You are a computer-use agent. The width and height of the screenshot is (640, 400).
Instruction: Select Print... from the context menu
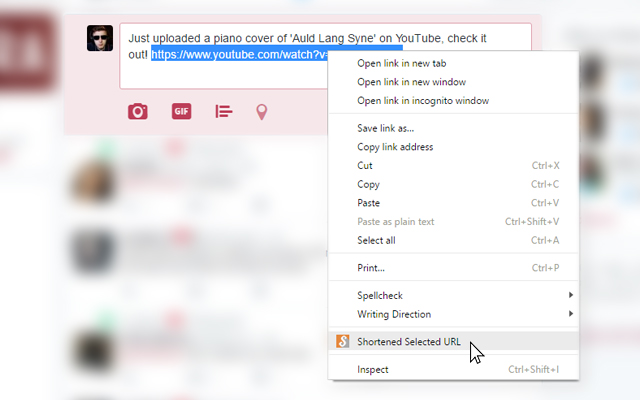pos(453,268)
